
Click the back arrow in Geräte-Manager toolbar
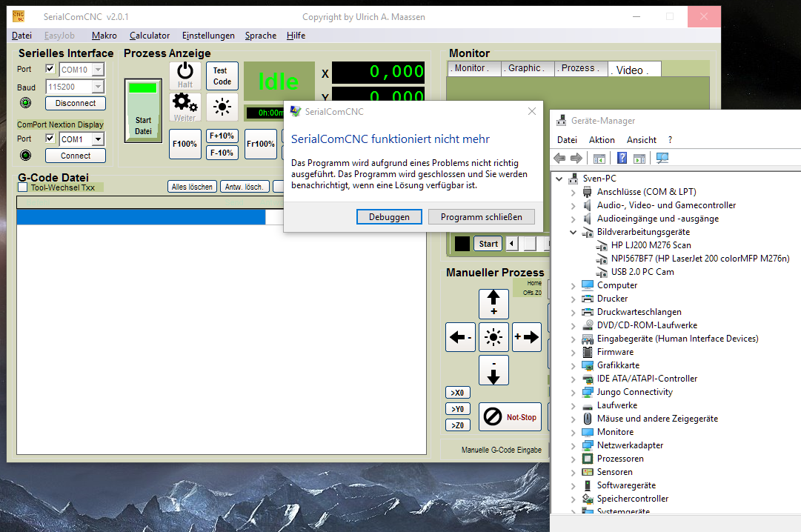[x=559, y=159]
